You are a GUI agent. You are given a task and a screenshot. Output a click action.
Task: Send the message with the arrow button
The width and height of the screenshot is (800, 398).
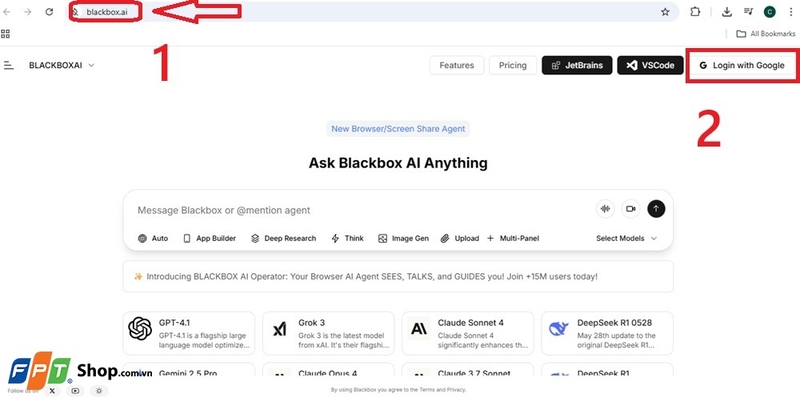click(656, 209)
